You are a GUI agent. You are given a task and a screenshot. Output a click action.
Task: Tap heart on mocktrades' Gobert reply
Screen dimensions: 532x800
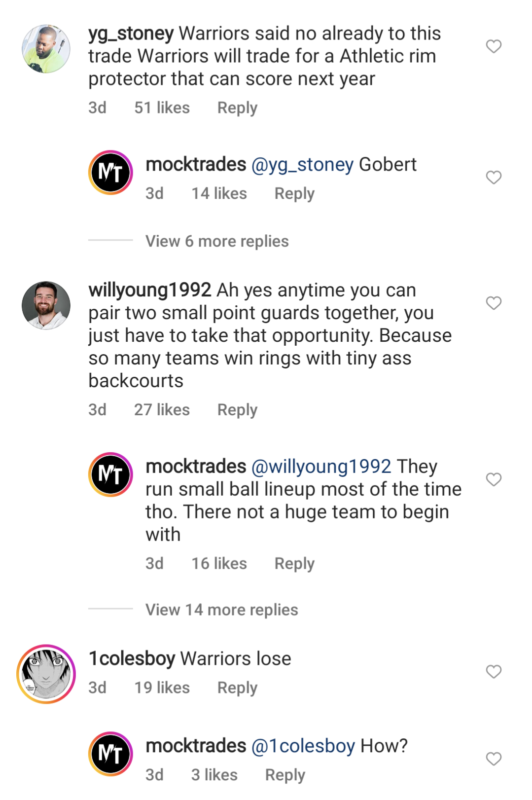coord(494,177)
